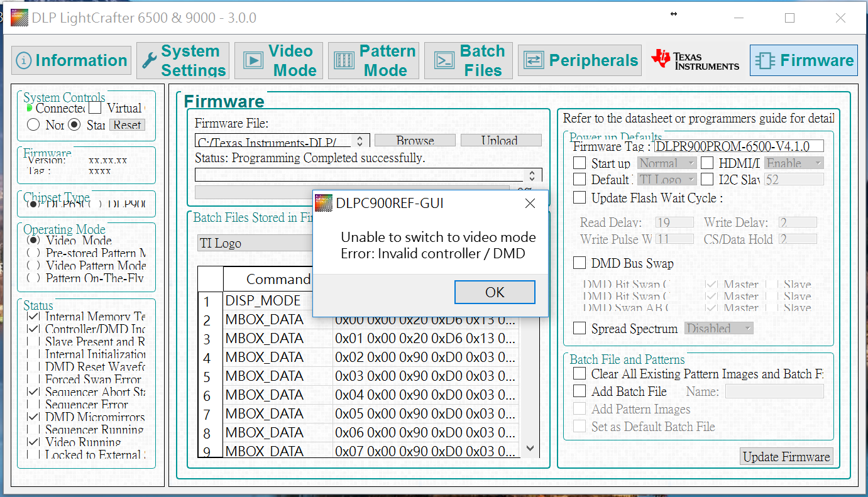Click the batch command table scrollbar down arrow

pyautogui.click(x=529, y=448)
